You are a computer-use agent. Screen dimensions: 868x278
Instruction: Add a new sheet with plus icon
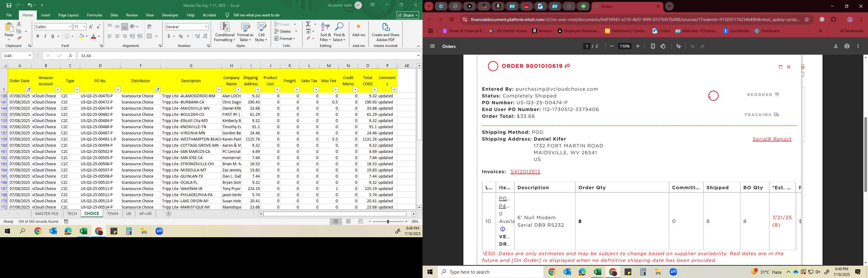pyautogui.click(x=169, y=214)
